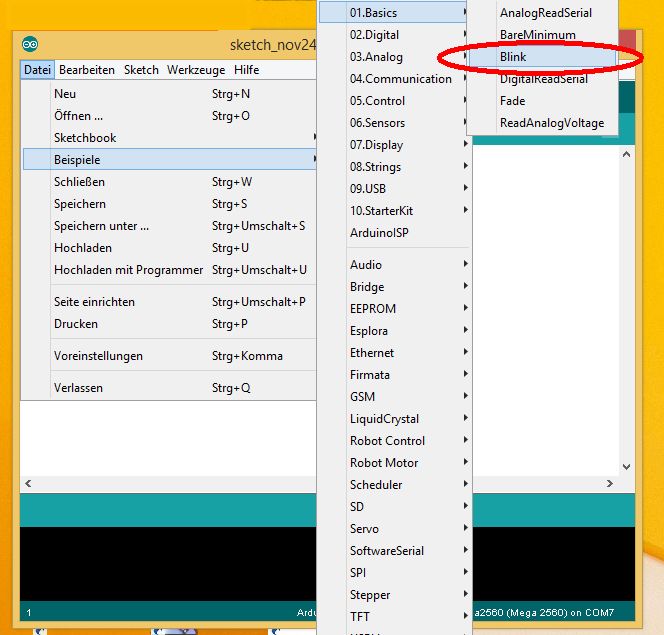
Task: Click the Arduino logo icon in title bar
Action: 30,44
